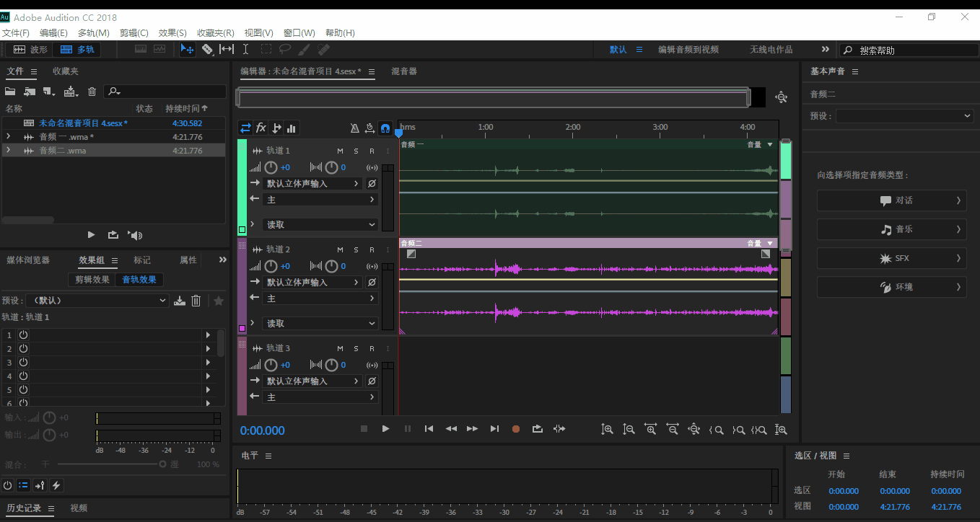Viewport: 980px width, 522px height.
Task: Zoom out full on all axes
Action: 694,430
